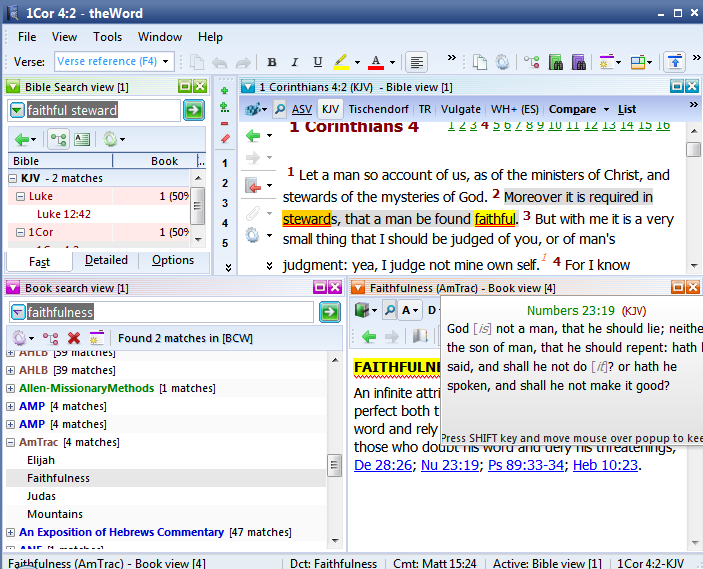Viewport: 703px width, 569px height.
Task: Apply bold formatting with the B icon
Action: (272, 62)
